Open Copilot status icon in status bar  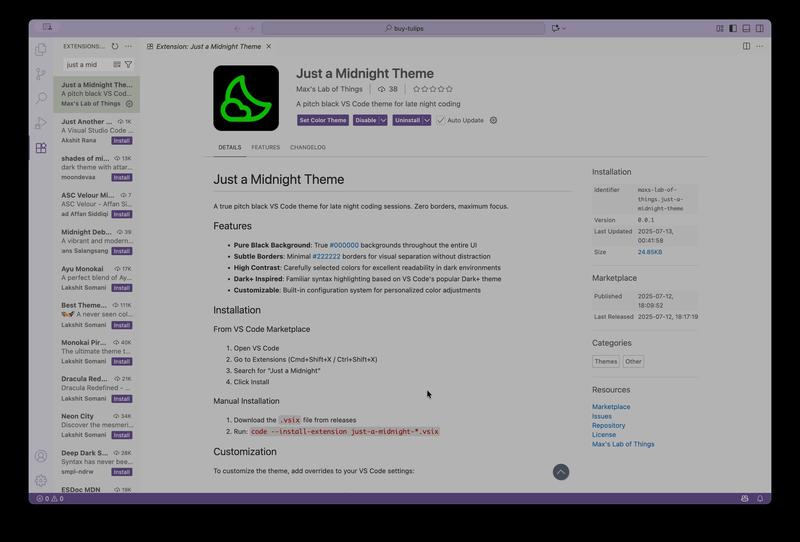pyautogui.click(x=744, y=499)
